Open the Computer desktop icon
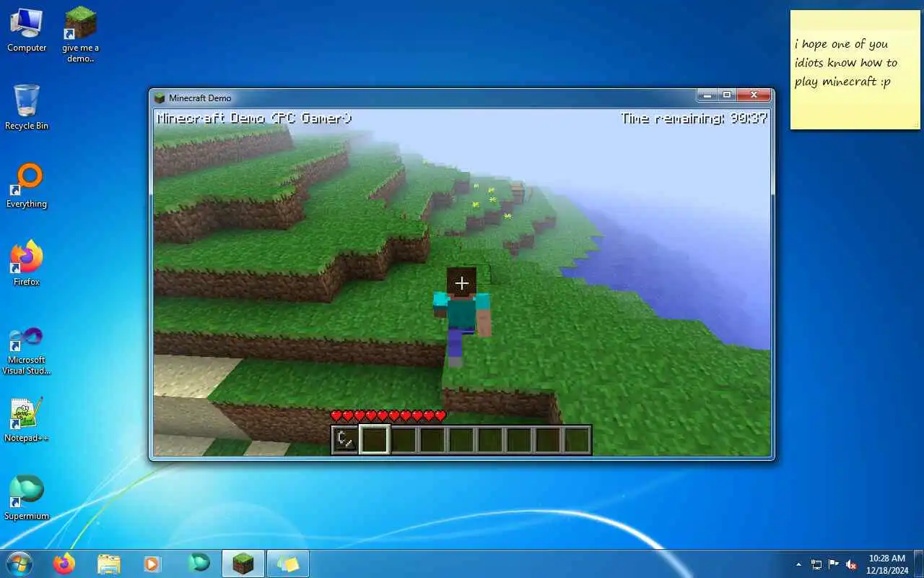The image size is (924, 578). (27, 30)
